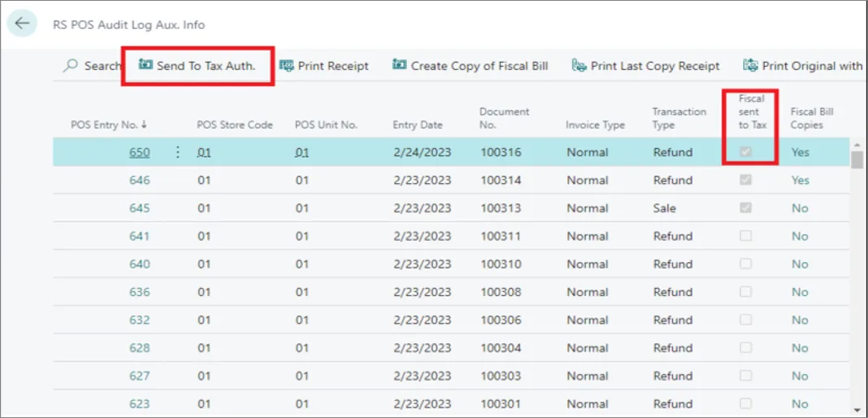
Task: Open Fiscal Bill Copies Yes for entry 646
Action: 800,181
